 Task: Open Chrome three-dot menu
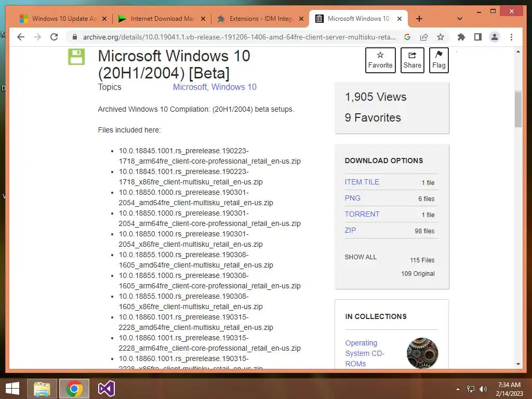(x=511, y=37)
